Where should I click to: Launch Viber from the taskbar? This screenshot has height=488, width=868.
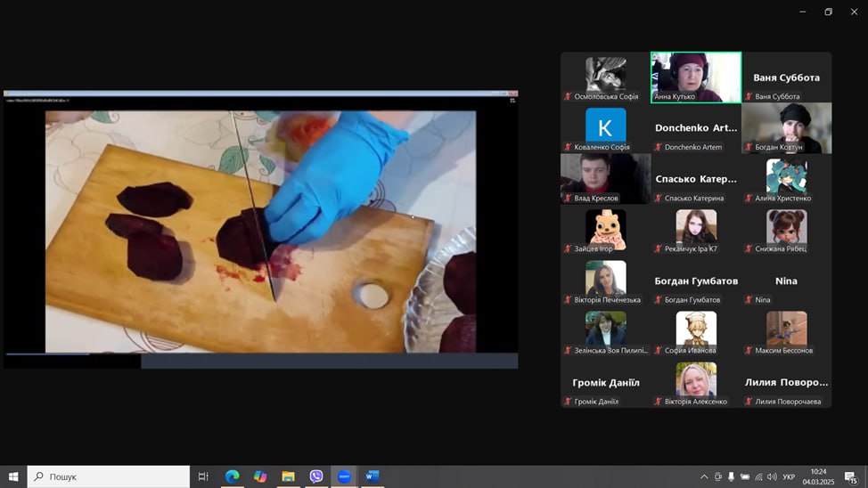tap(316, 476)
